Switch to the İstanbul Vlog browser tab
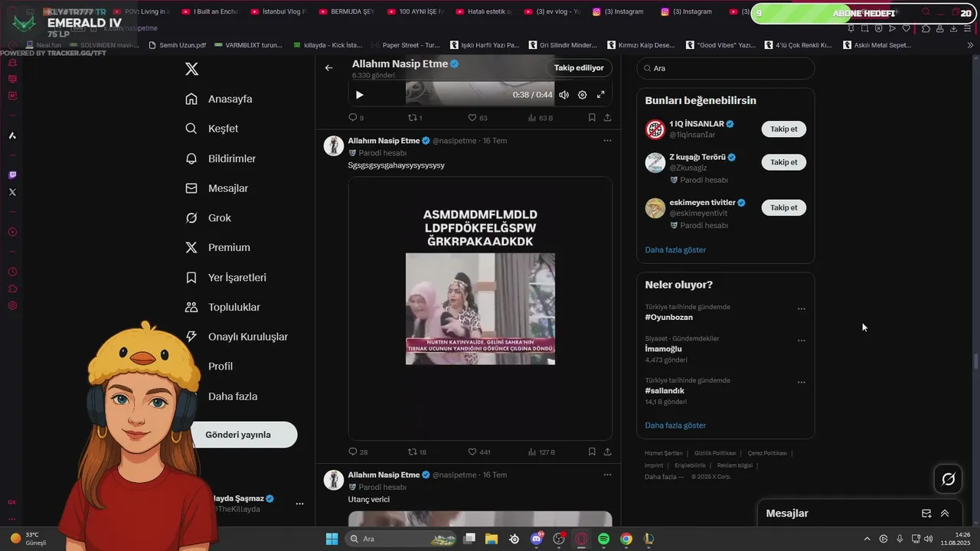Image resolution: width=980 pixels, height=551 pixels. 279,12
